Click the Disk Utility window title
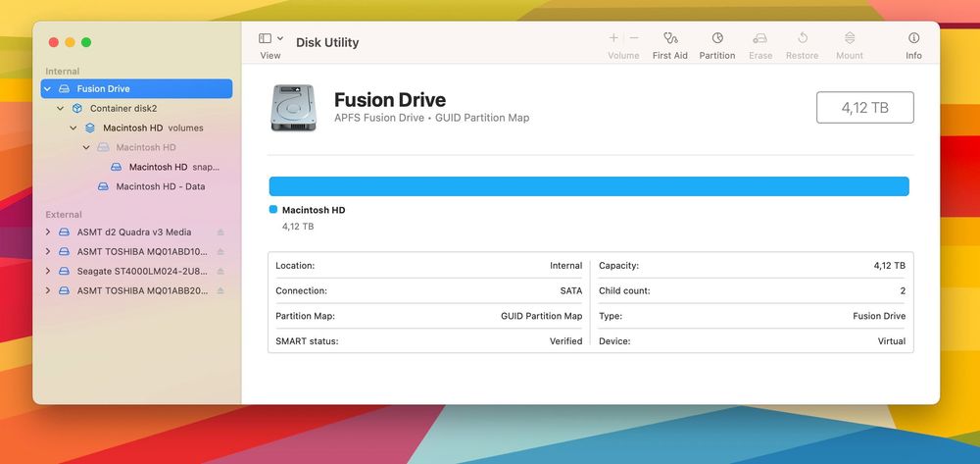The width and height of the screenshot is (980, 464). [x=327, y=42]
